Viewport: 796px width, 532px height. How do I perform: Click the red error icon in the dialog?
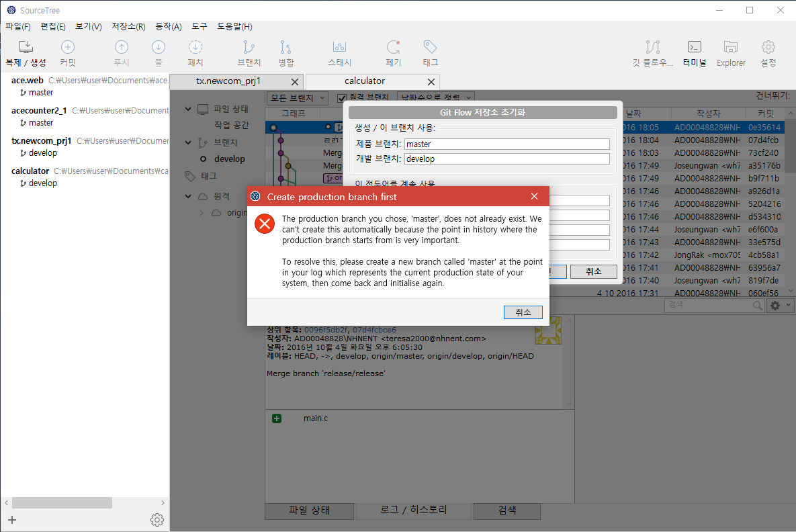265,224
